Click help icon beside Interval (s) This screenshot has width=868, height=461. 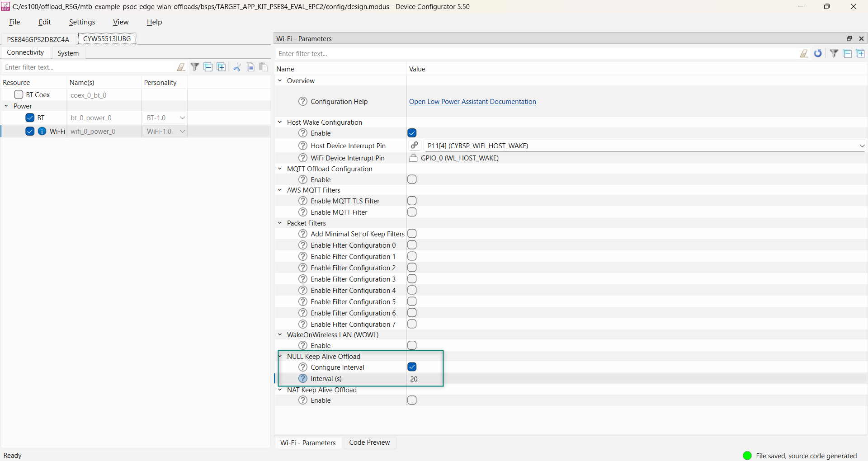303,379
